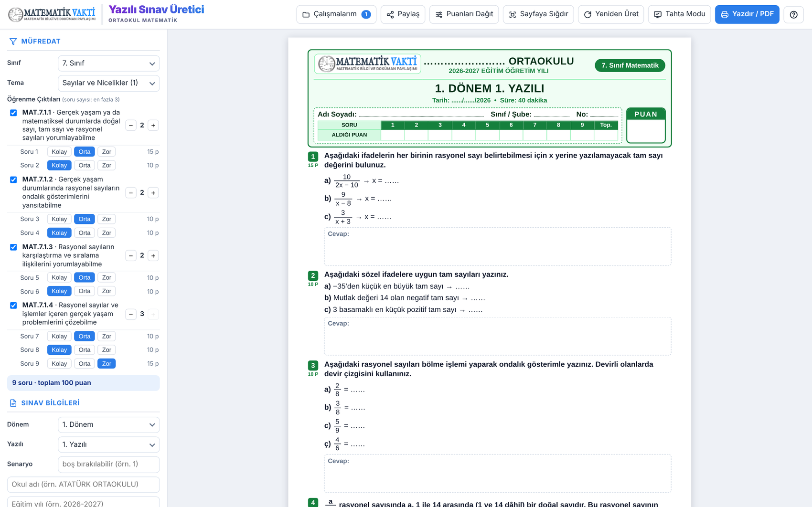Click the Paylaş share button
Image resolution: width=812 pixels, height=507 pixels.
tap(403, 14)
